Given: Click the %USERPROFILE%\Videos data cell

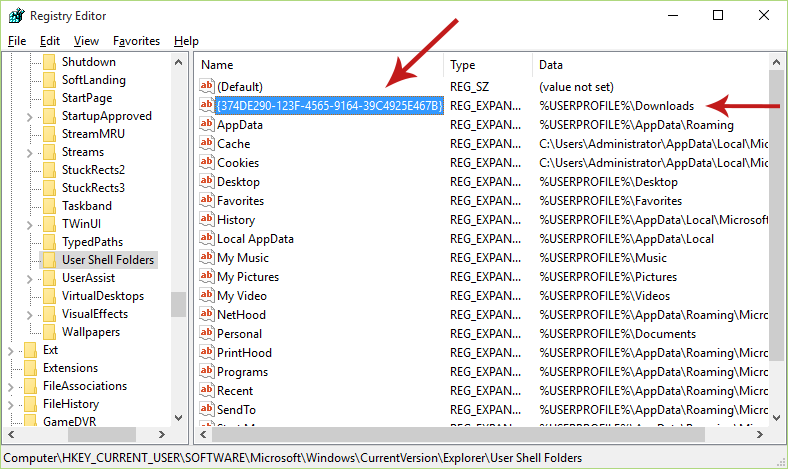Looking at the screenshot, I should click(605, 296).
